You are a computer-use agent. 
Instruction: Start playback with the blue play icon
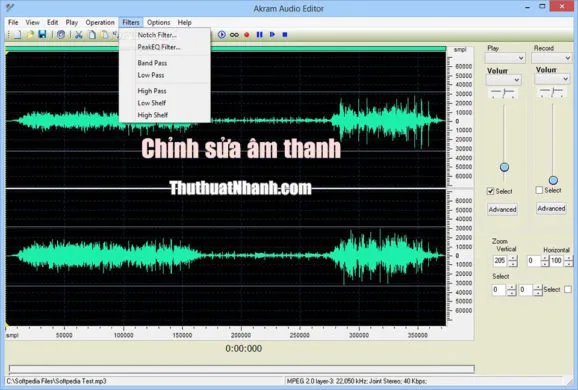tap(272, 35)
